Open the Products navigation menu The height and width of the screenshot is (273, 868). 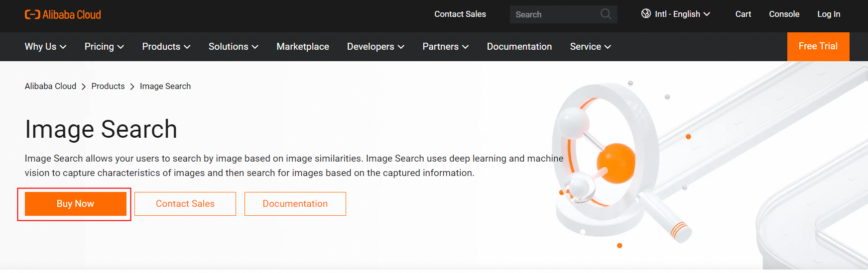166,46
